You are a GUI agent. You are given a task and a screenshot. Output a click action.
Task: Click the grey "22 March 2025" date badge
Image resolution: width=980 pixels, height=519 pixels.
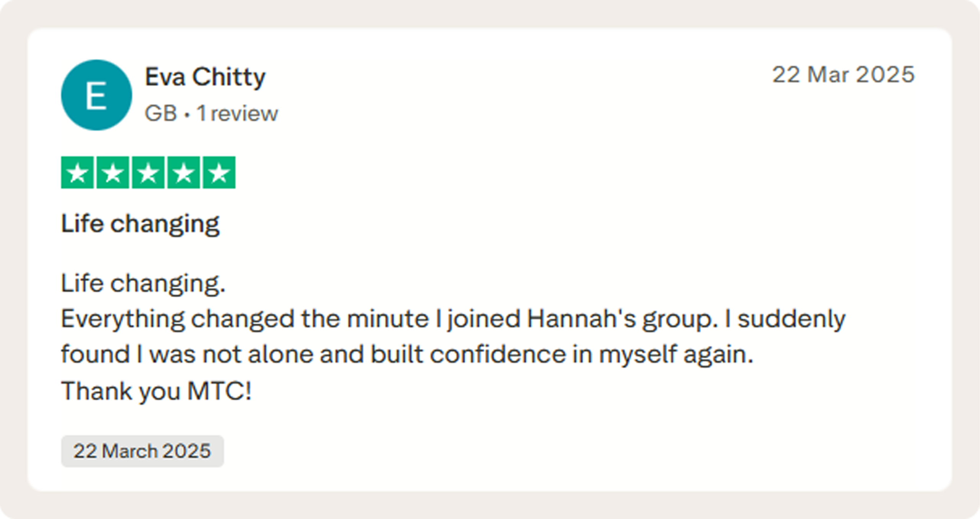click(x=142, y=451)
